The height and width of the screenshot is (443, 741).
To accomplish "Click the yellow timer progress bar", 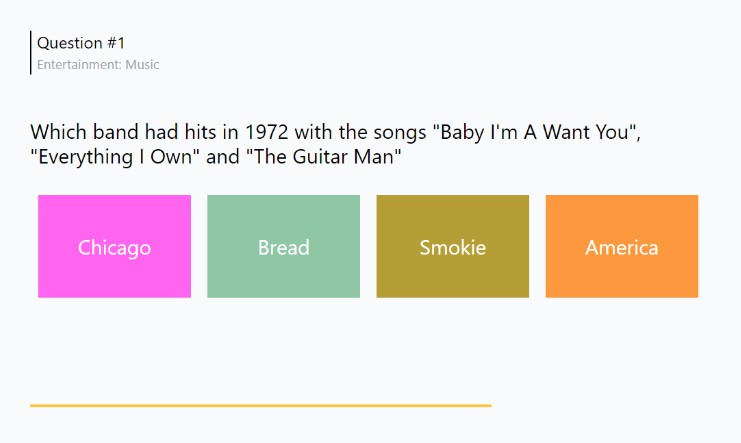I will (x=260, y=405).
